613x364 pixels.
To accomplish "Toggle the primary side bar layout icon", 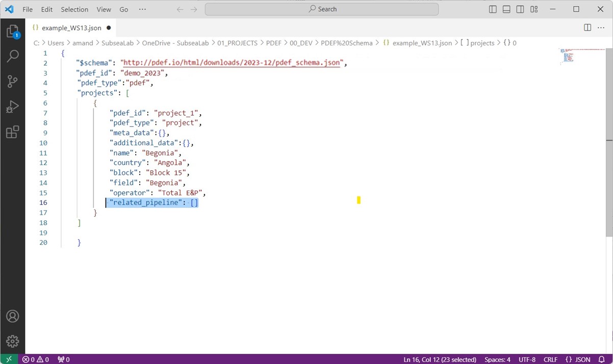I will pos(493,9).
